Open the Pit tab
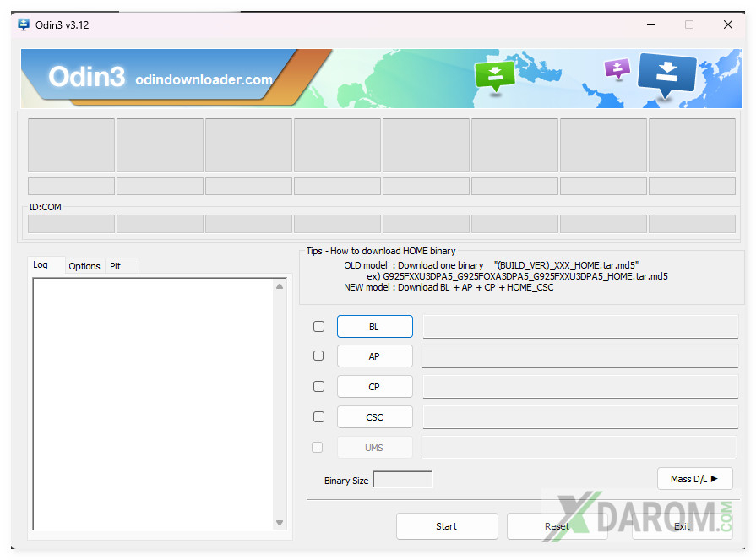The height and width of the screenshot is (560, 756). [x=116, y=266]
